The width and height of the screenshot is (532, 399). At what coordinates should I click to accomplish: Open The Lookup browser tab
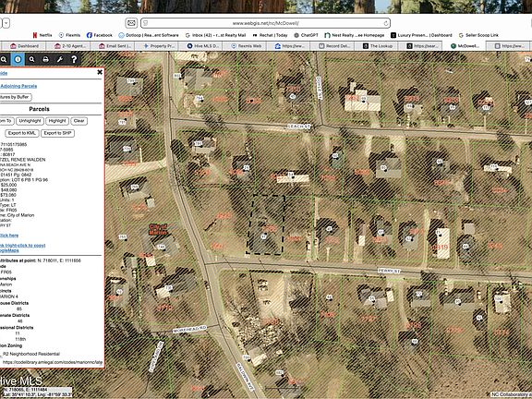click(x=378, y=46)
